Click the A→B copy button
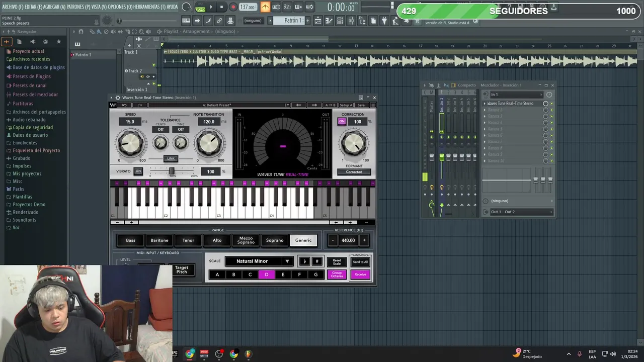 point(330,105)
